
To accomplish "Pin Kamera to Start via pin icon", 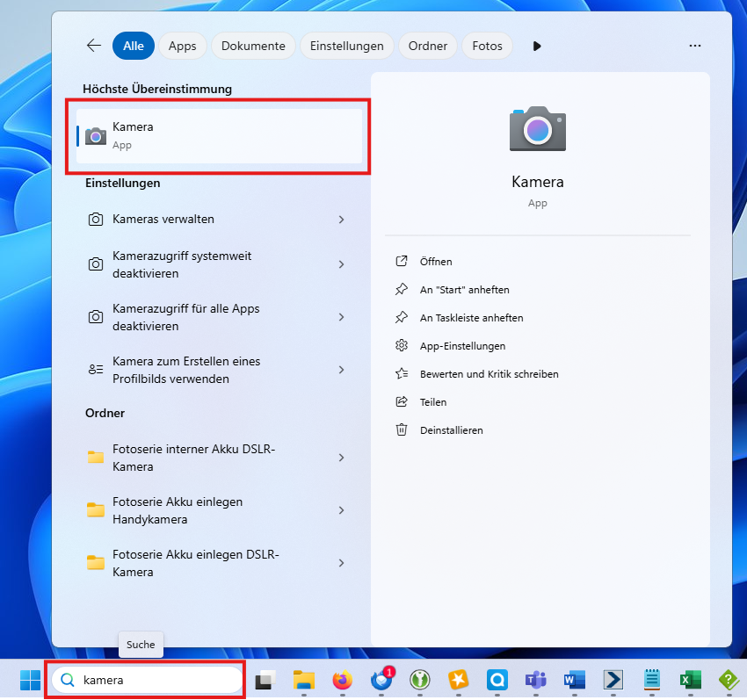I will tap(402, 289).
